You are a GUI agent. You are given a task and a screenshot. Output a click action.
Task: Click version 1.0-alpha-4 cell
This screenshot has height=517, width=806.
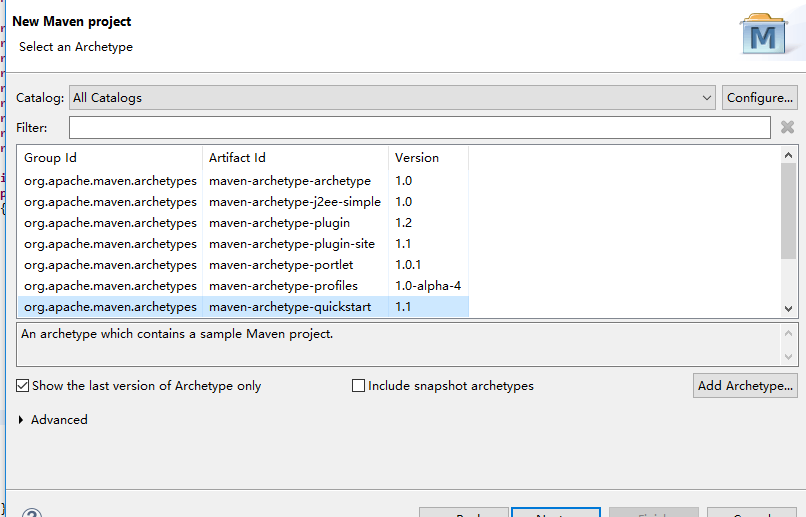pos(428,286)
